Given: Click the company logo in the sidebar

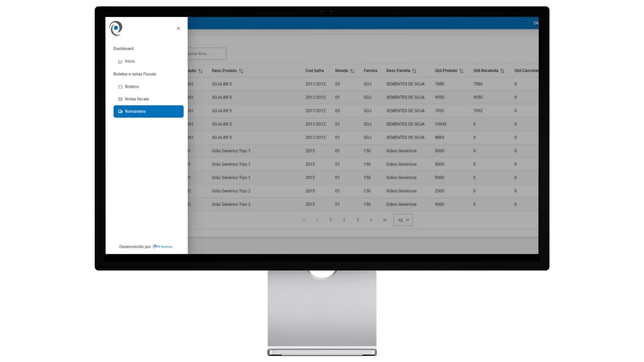Looking at the screenshot, I should pyautogui.click(x=115, y=28).
